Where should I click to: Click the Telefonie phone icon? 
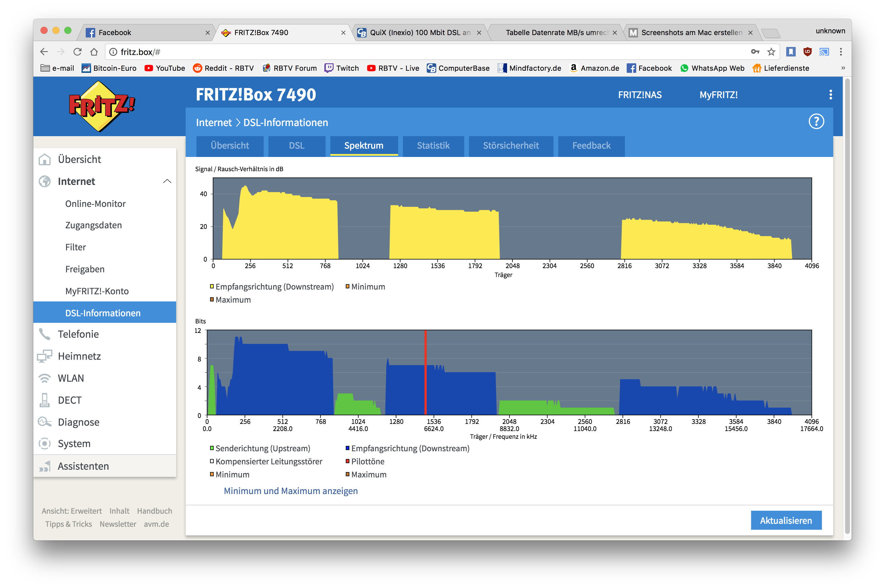click(45, 334)
